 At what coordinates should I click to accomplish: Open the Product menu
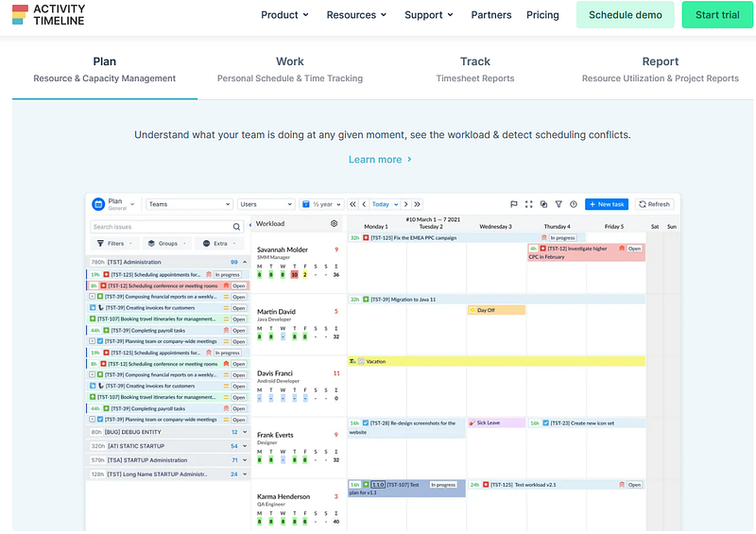284,15
